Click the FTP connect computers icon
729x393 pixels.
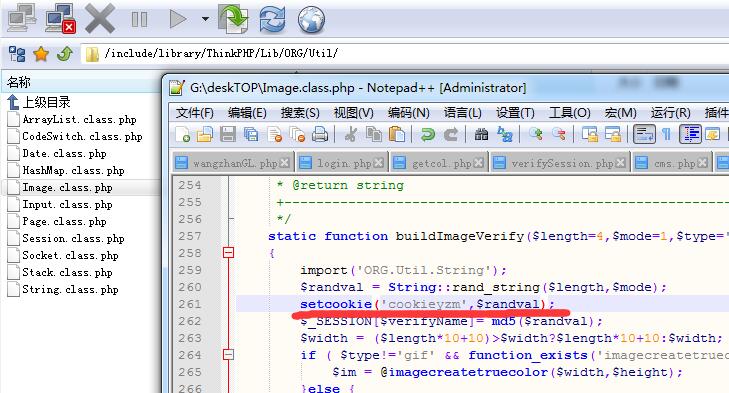[x=21, y=19]
